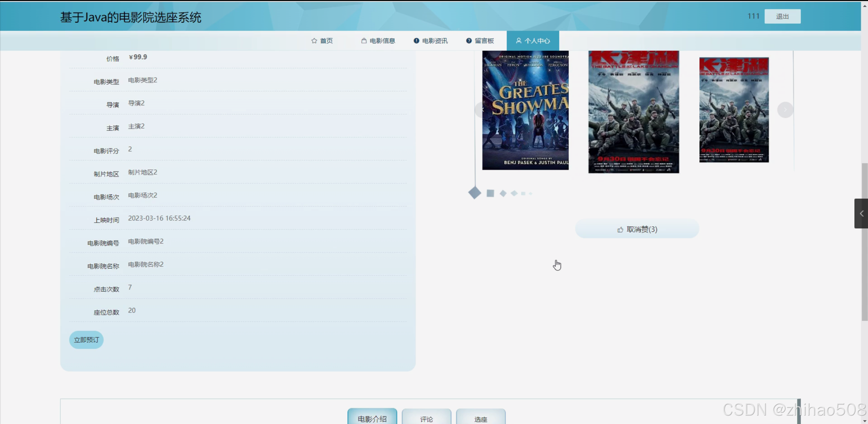868x424 pixels.
Task: Select the square carousel indicator
Action: click(490, 193)
